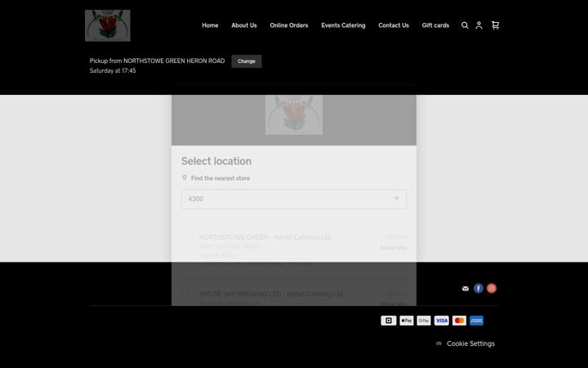
Task: Open the shopping cart icon
Action: click(495, 25)
